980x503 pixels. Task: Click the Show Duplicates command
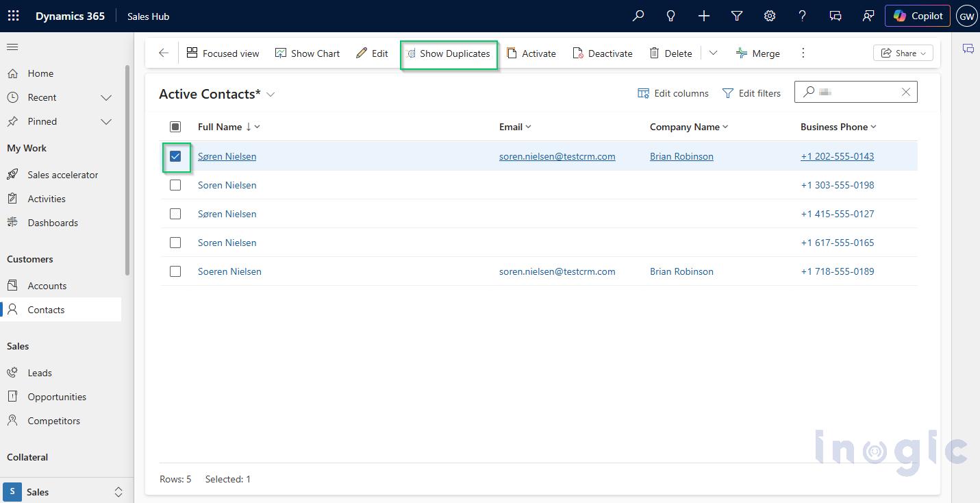449,53
